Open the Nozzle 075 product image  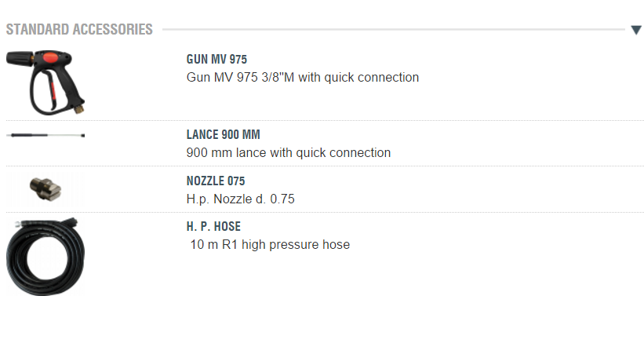45,186
